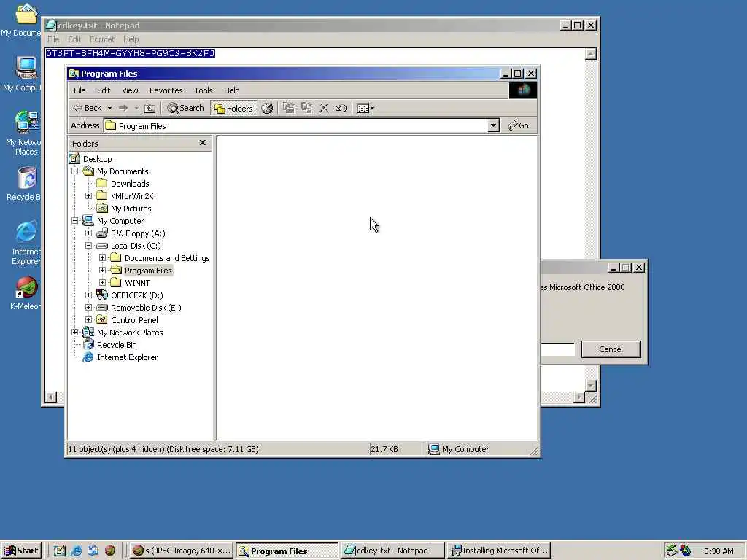Select the Downloads folder in tree
Screen dimensions: 747x560
tap(130, 184)
